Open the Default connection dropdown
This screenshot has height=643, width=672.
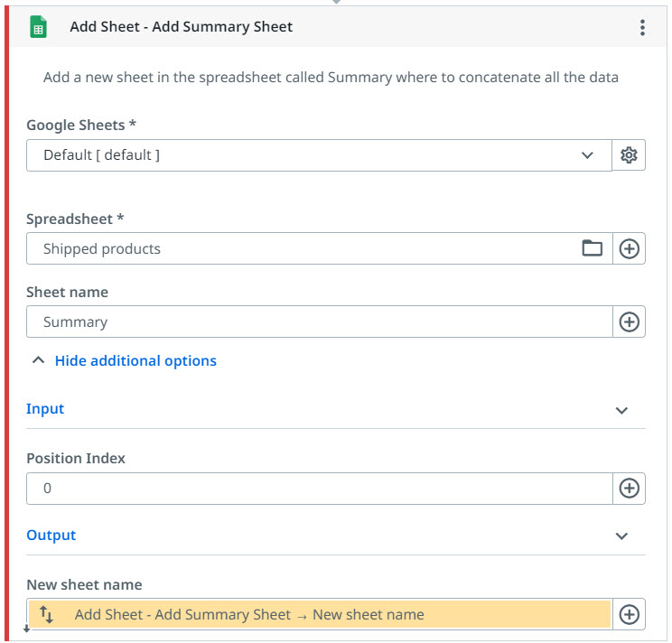[x=318, y=155]
